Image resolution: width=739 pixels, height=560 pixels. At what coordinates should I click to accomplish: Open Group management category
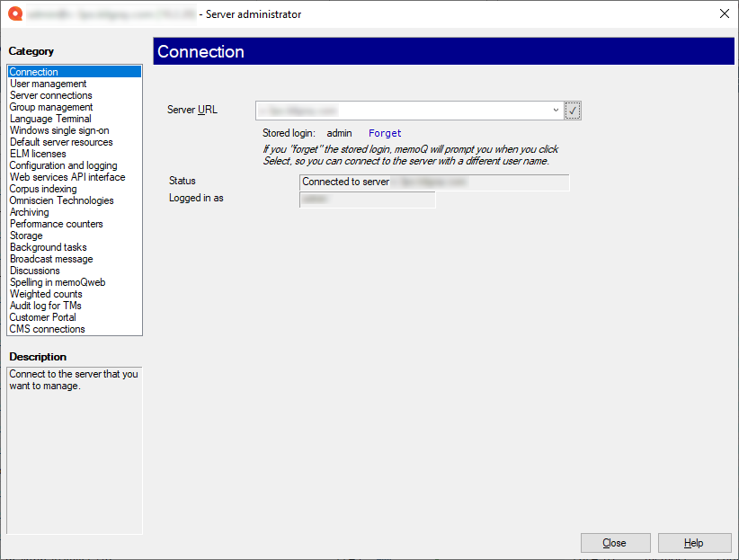(75, 107)
